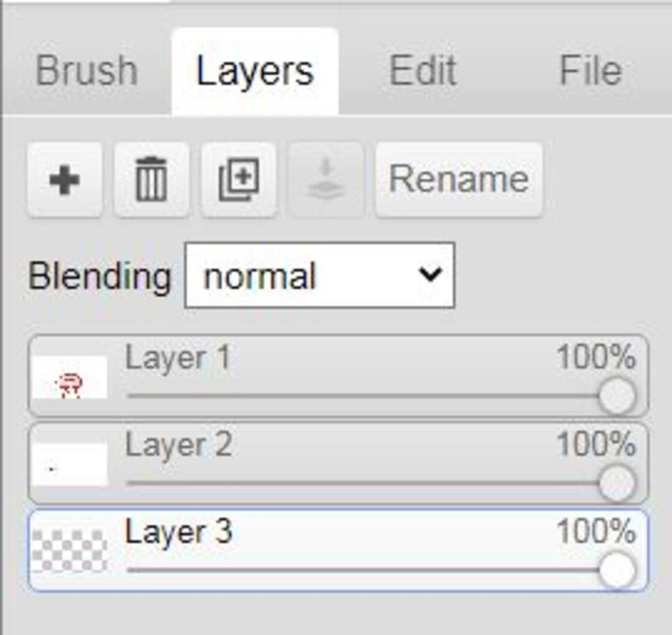Click the Layer 3 name label
This screenshot has width=672, height=635.
(x=178, y=532)
